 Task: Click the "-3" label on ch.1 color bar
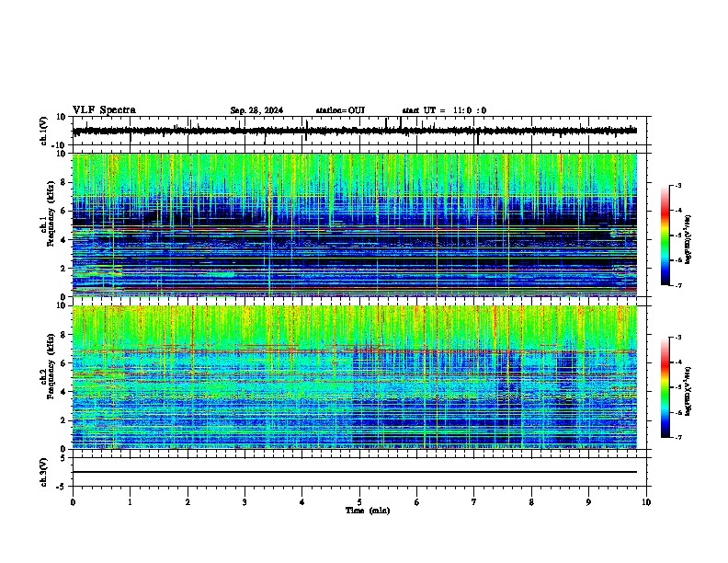point(678,185)
